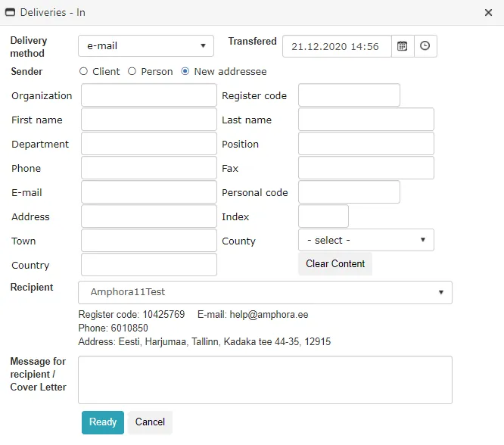
Task: Click the Kadaka tee 44-35 address line
Action: click(x=204, y=341)
